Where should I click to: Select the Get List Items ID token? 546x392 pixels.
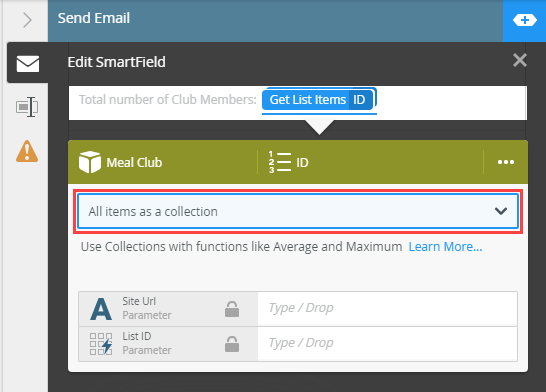click(318, 100)
